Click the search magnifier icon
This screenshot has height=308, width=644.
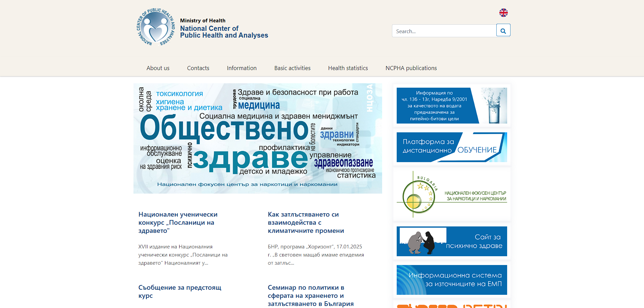coord(503,30)
